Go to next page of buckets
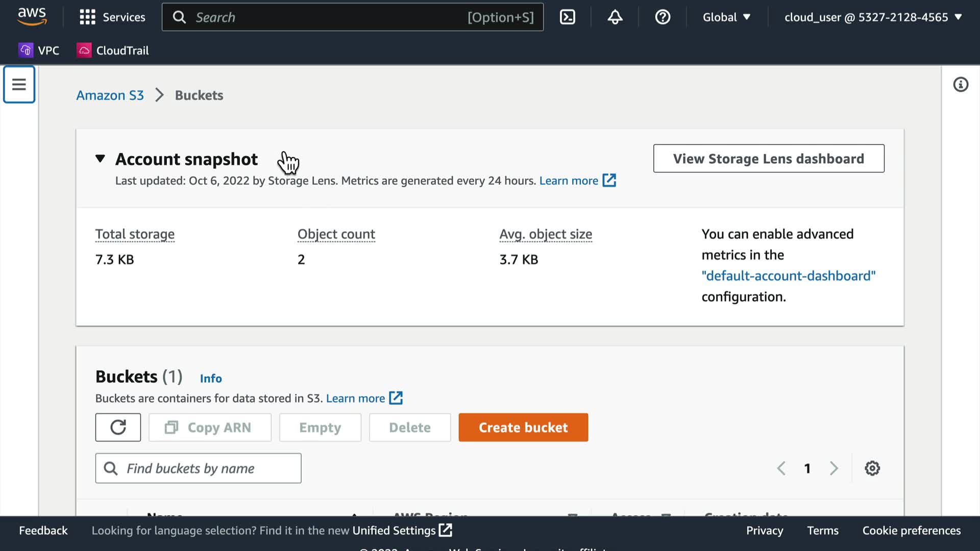Image resolution: width=980 pixels, height=551 pixels. coord(834,468)
